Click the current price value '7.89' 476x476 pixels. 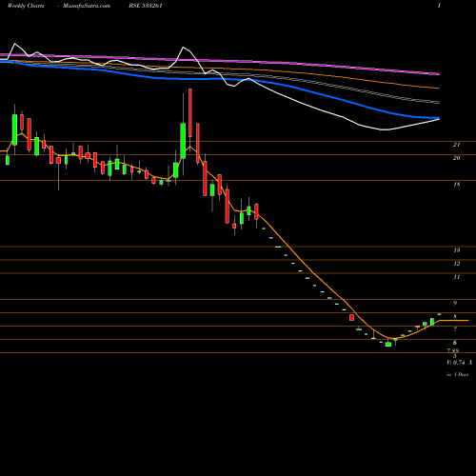coord(453,351)
